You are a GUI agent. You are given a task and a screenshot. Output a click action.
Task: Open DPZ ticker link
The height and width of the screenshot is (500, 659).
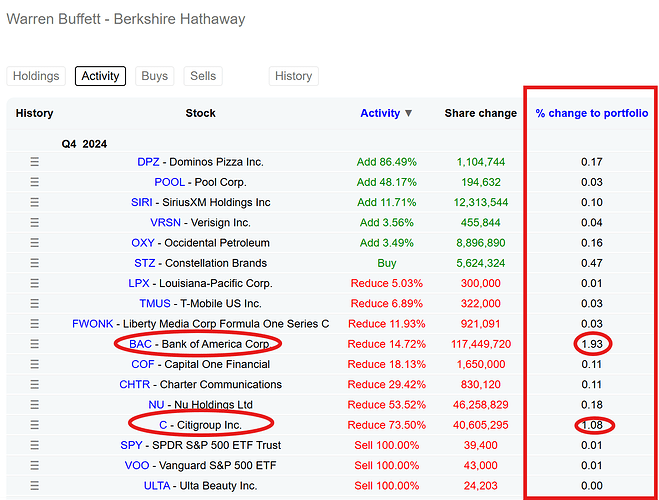[148, 162]
